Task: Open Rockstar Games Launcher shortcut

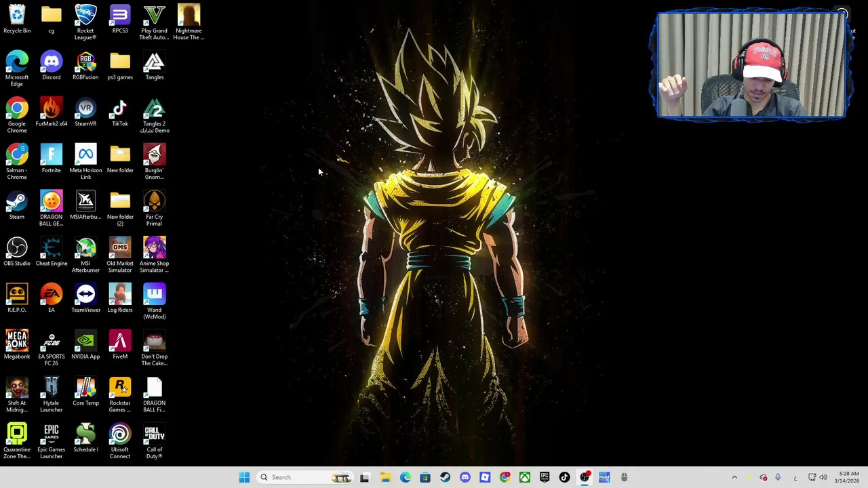Action: 120,394
